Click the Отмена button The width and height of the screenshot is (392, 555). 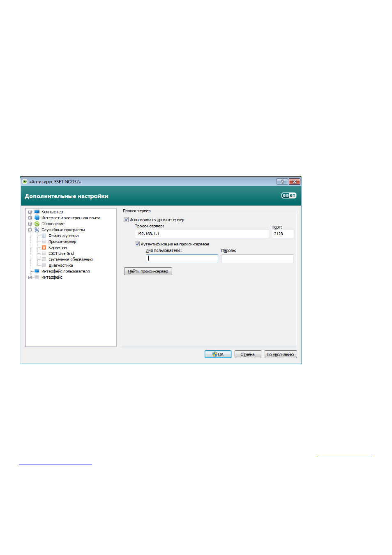tap(248, 354)
